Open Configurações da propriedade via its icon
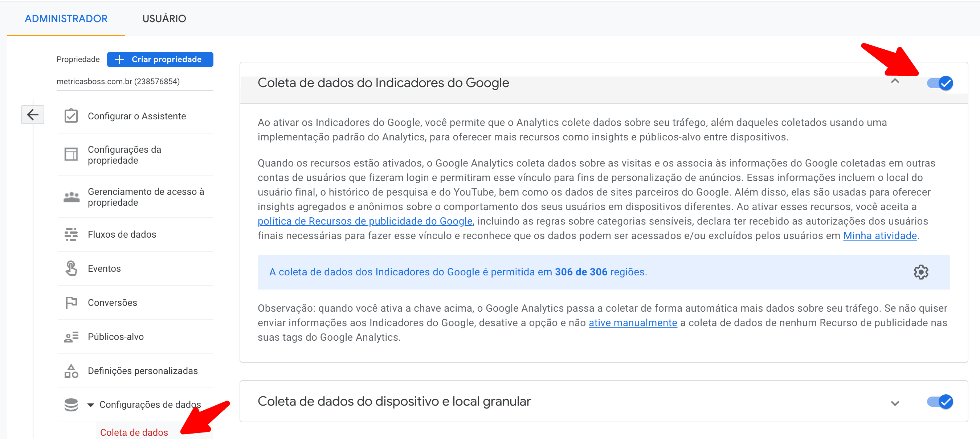Image resolution: width=980 pixels, height=439 pixels. [72, 155]
